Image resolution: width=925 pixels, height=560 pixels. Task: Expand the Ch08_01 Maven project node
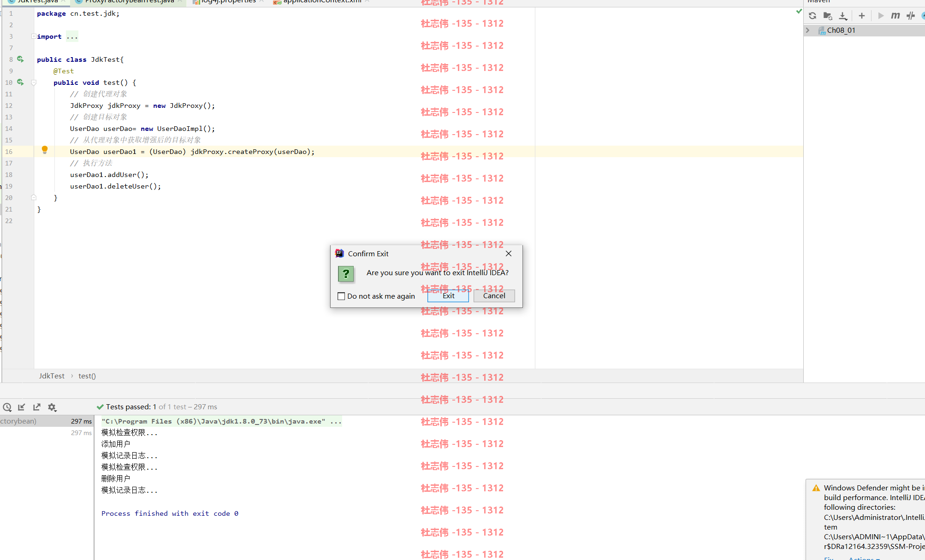point(807,30)
